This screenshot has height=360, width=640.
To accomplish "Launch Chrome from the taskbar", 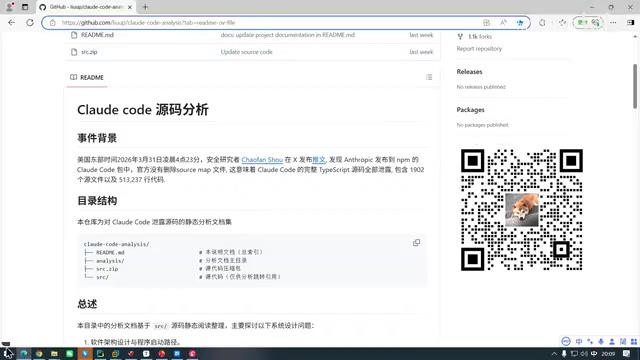I will tap(39, 353).
